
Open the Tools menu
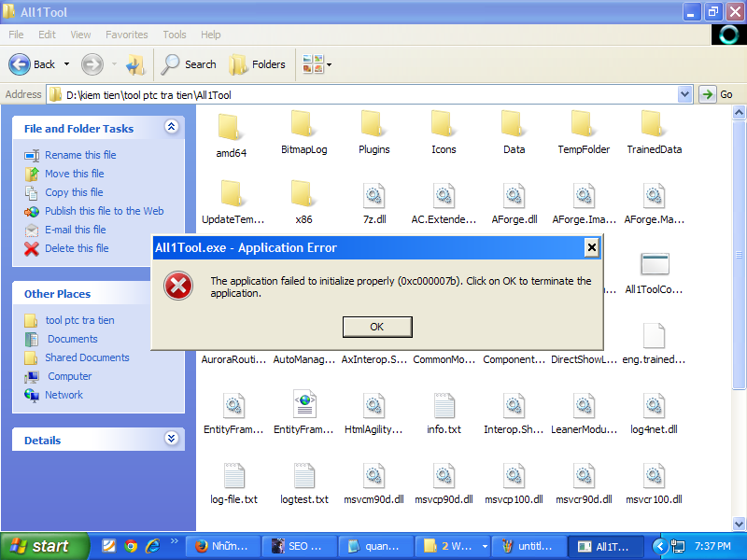click(x=175, y=35)
